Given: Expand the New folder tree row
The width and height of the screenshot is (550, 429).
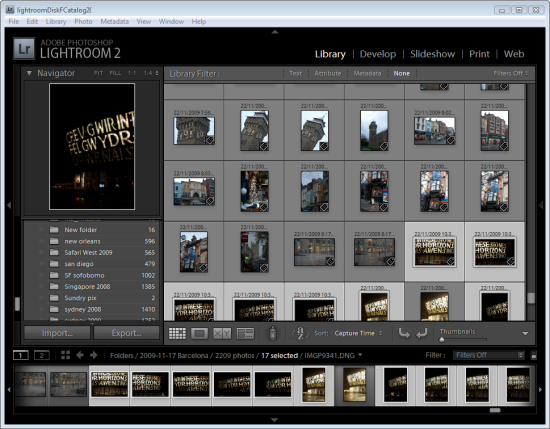Looking at the screenshot, I should pos(41,230).
